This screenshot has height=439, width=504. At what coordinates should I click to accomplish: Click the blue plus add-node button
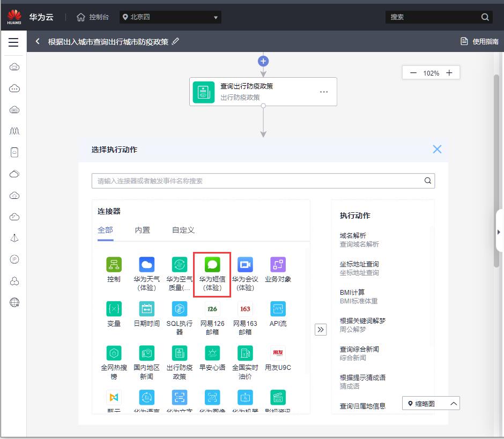(263, 61)
